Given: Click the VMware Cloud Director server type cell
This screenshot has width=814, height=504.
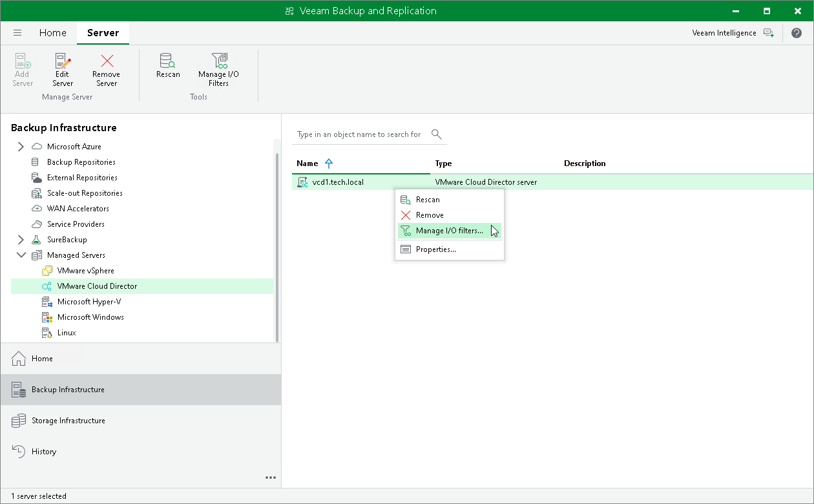Looking at the screenshot, I should coord(486,182).
